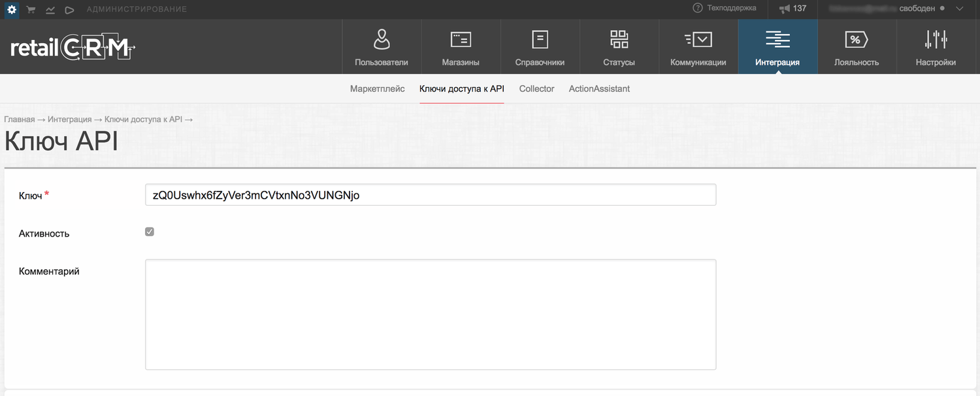The height and width of the screenshot is (396, 980).
Task: Open the Техподдержка help link
Action: pos(725,8)
